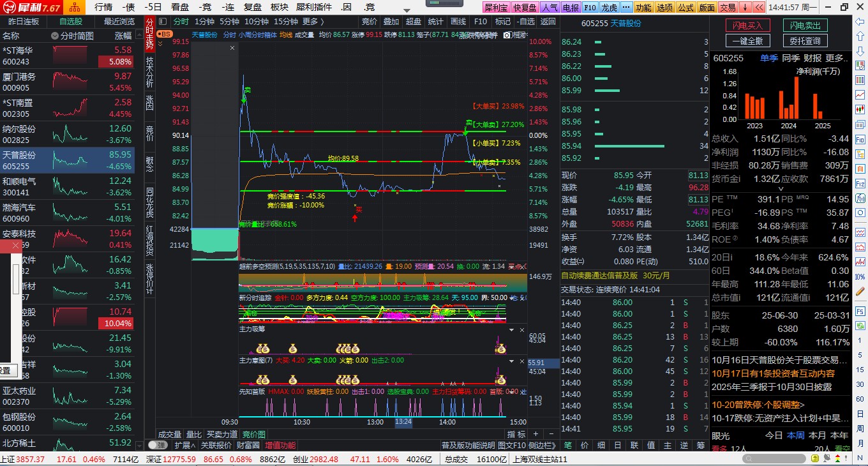The width and height of the screenshot is (868, 466).
Task: Open the 主力意图 panel dropdown arrow
Action: tap(511, 361)
